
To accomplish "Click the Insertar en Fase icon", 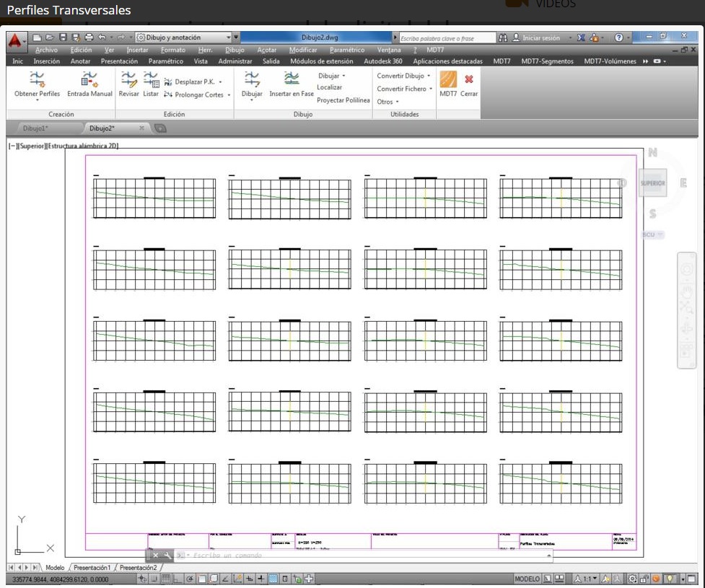I will (x=292, y=80).
